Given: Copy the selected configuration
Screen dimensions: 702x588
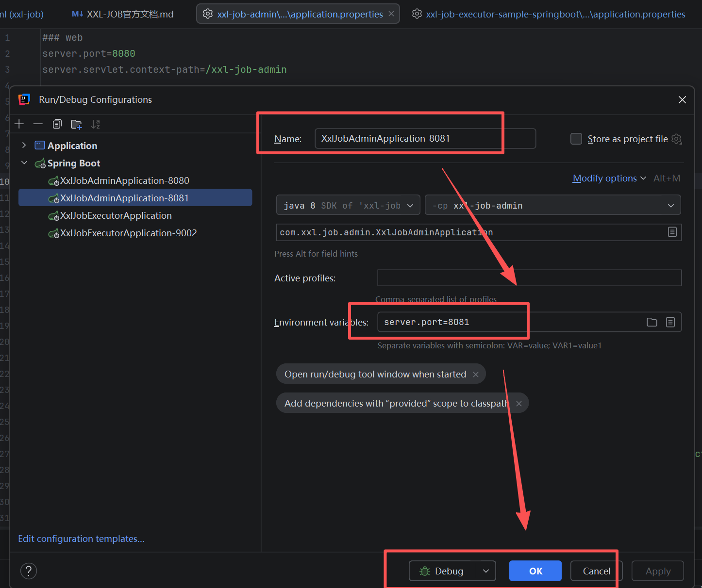Looking at the screenshot, I should tap(57, 124).
